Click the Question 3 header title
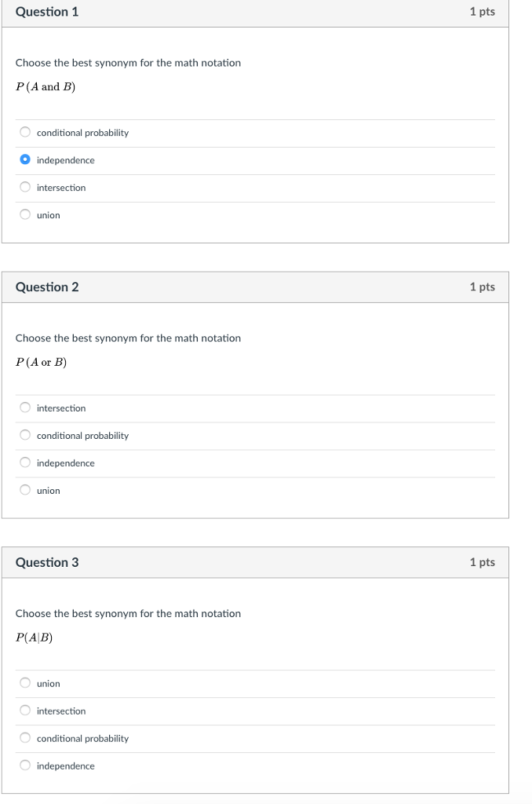 click(x=47, y=563)
